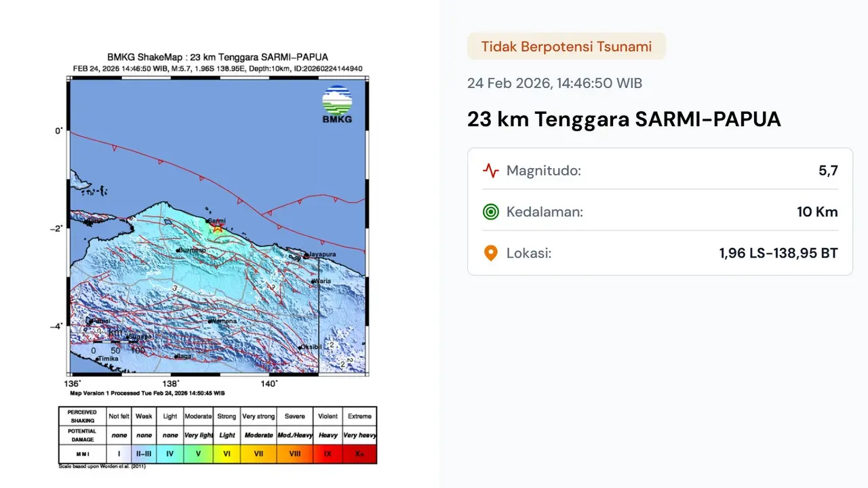Click the Violent shaking legend header

coord(328,416)
